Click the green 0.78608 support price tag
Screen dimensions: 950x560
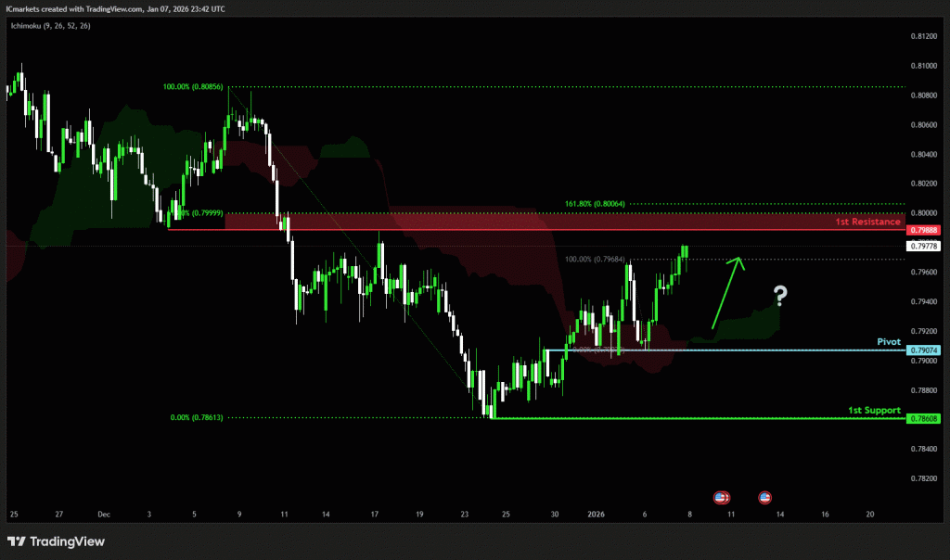click(925, 418)
